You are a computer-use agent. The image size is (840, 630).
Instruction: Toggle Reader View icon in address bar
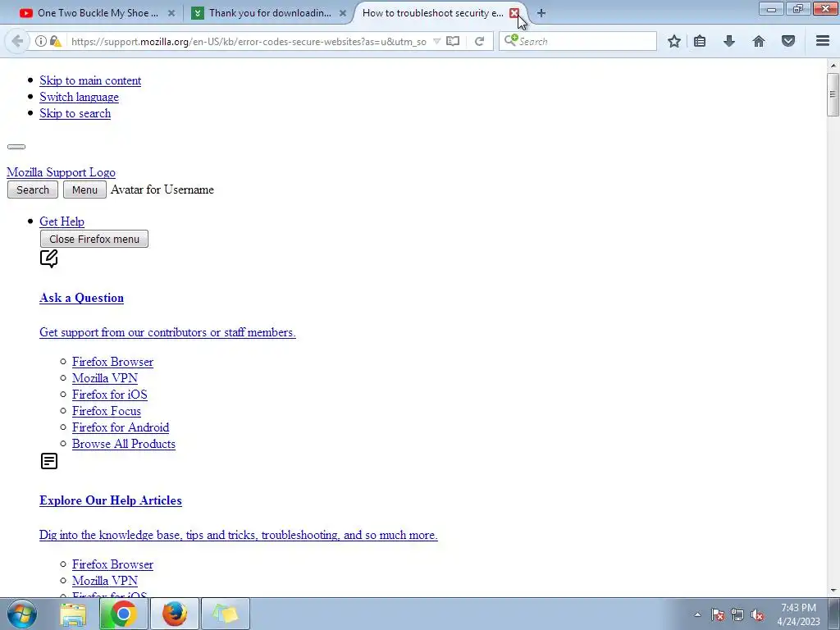(x=453, y=41)
